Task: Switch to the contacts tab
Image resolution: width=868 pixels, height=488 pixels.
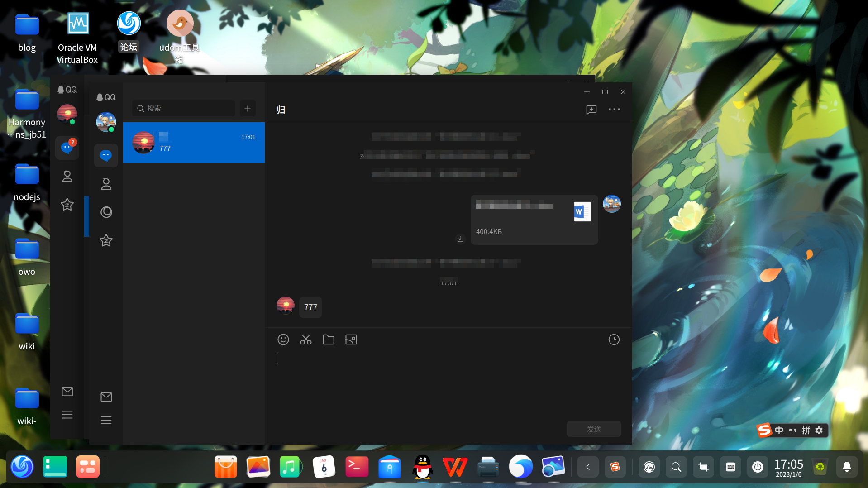Action: pyautogui.click(x=106, y=184)
